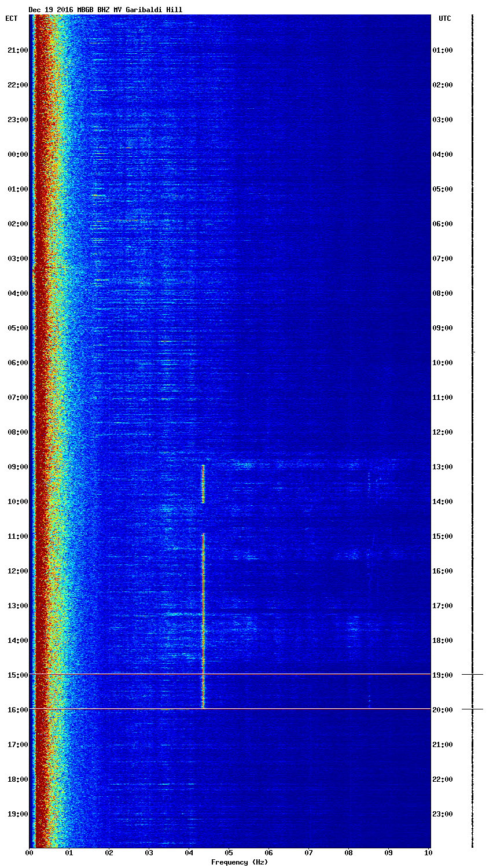Pick the 04:00 ECT time label
This screenshot has width=493, height=868.
click(17, 293)
